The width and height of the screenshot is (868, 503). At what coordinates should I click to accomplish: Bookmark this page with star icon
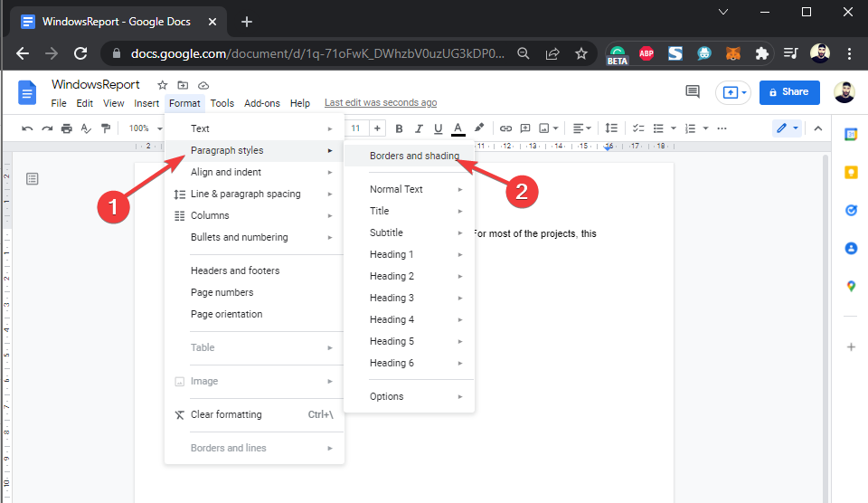tap(580, 53)
